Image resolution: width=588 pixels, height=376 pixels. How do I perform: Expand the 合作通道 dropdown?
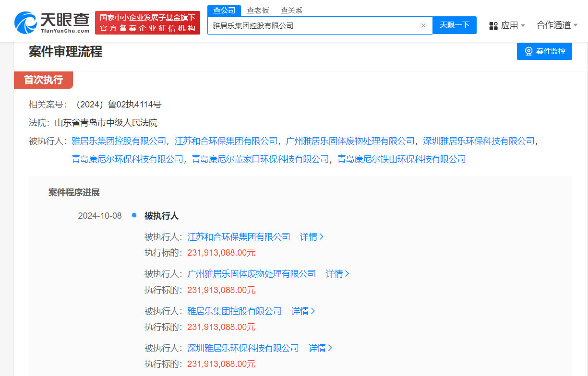557,25
